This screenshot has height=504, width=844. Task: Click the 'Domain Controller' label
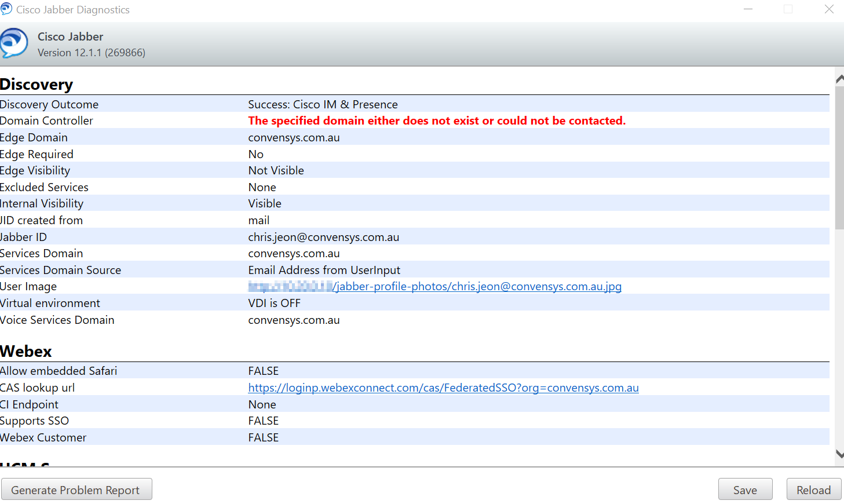(46, 120)
